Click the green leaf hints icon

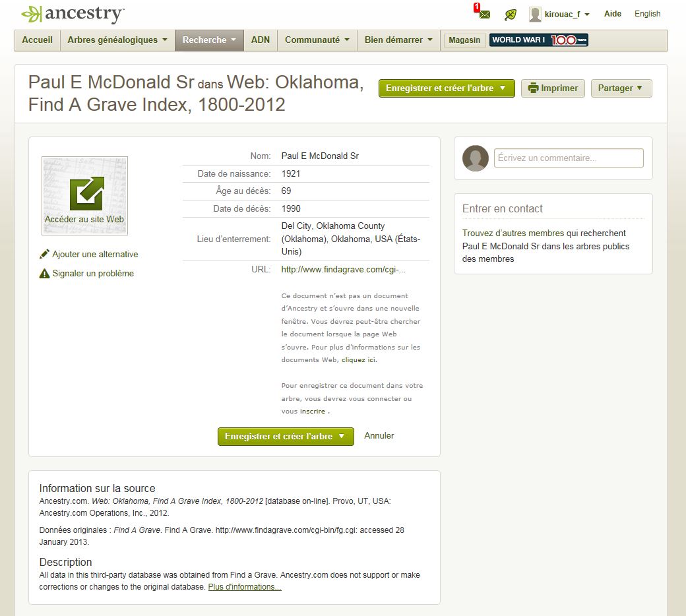(x=510, y=15)
